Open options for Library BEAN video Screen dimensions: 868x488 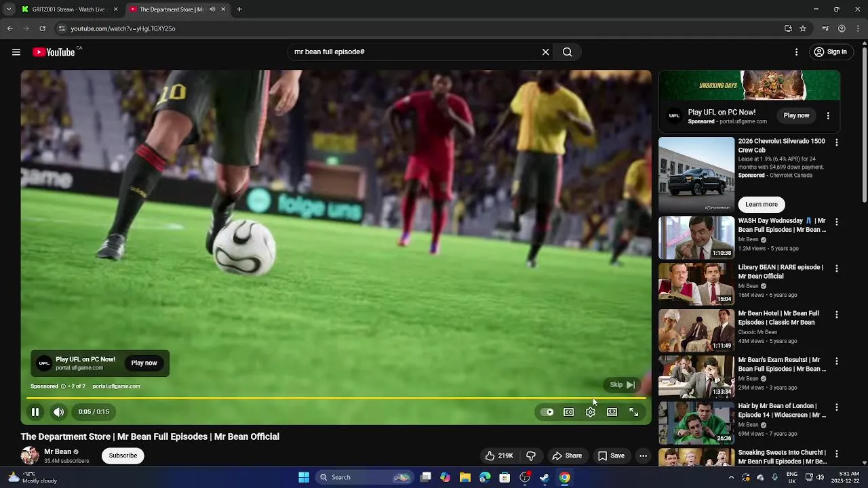(x=837, y=268)
